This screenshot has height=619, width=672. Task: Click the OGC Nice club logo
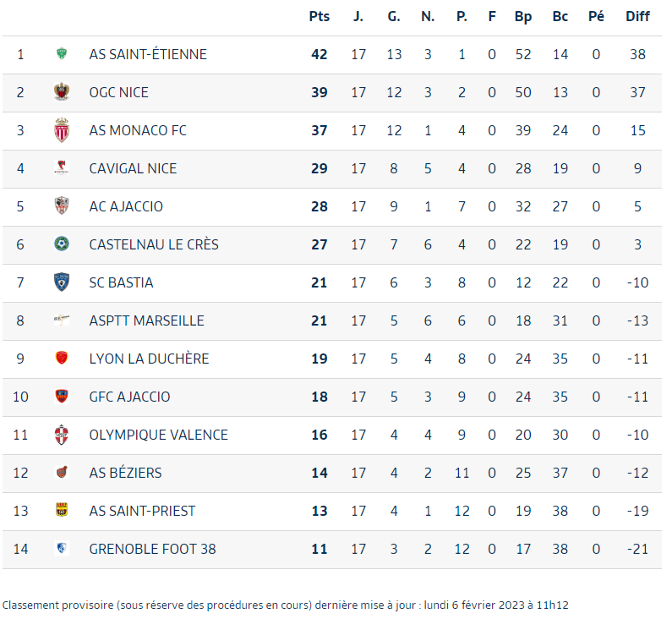click(x=62, y=91)
